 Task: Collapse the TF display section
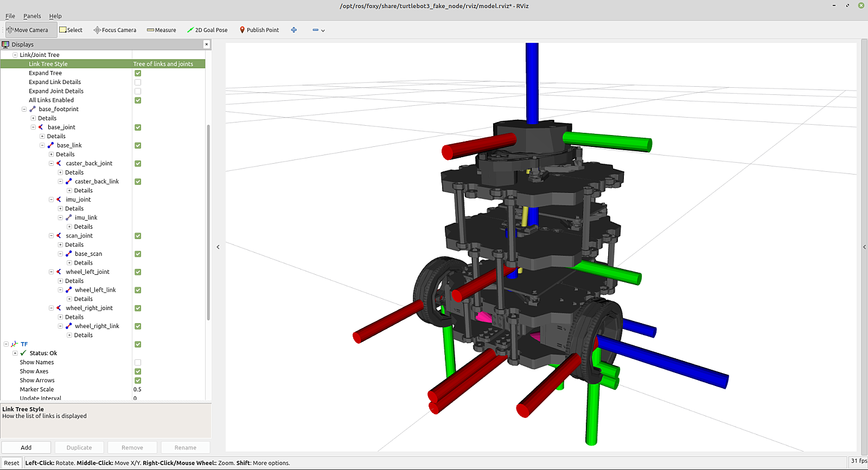click(x=6, y=344)
